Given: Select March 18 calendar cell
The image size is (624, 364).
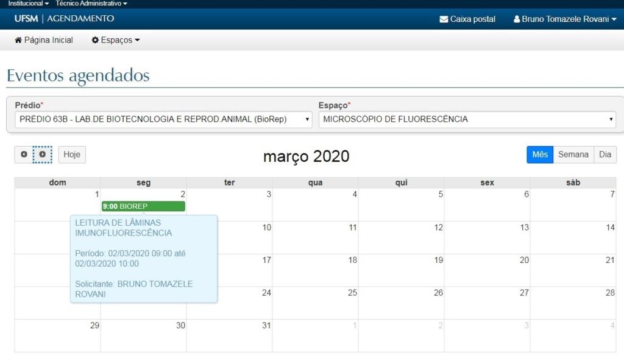Looking at the screenshot, I should [315, 271].
